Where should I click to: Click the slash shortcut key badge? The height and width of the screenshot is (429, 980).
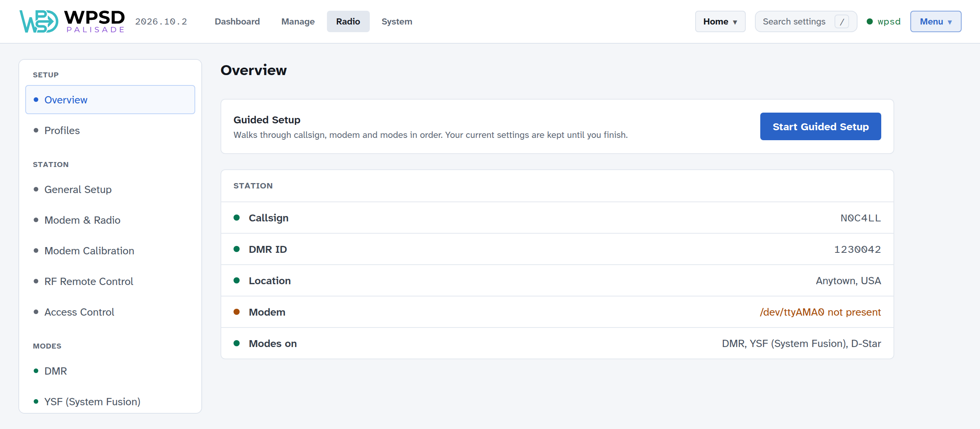pos(842,21)
